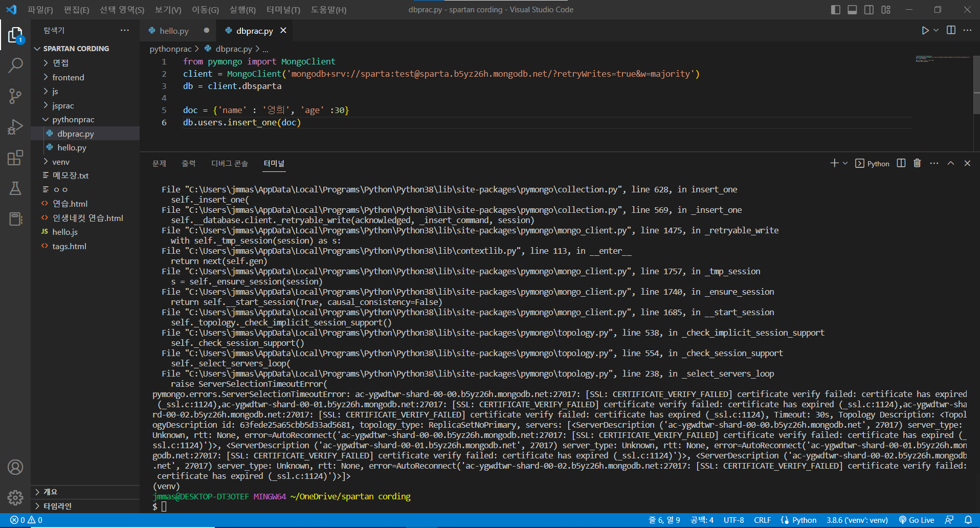Kill the terminal with trash icon
Image resolution: width=980 pixels, height=528 pixels.
[x=917, y=163]
